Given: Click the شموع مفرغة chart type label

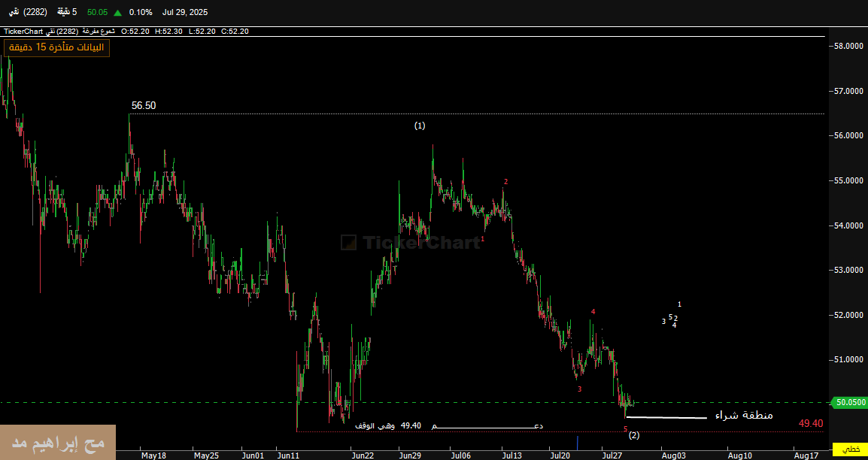Looking at the screenshot, I should click(x=98, y=32).
